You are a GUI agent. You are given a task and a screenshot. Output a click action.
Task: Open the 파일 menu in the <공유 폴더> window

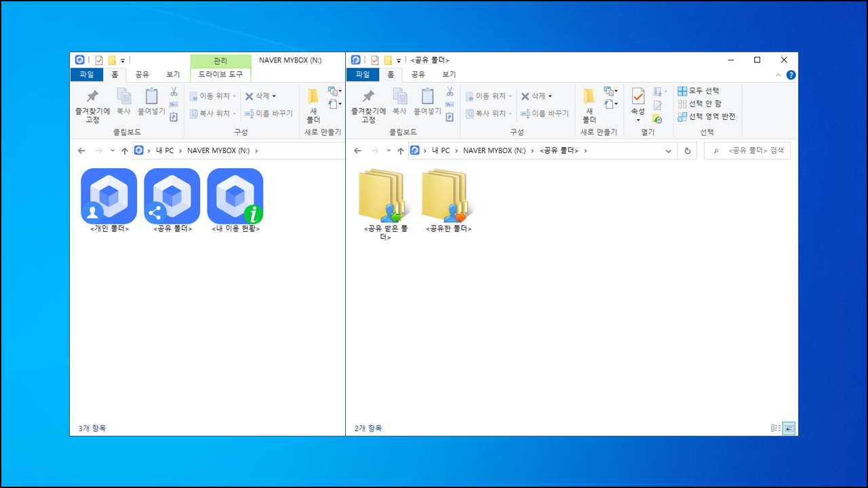363,75
